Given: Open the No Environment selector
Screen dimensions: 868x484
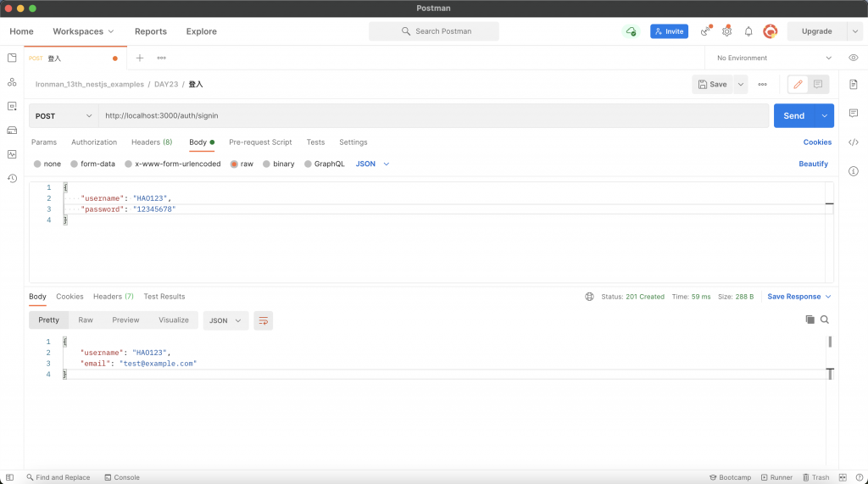Looking at the screenshot, I should point(773,58).
